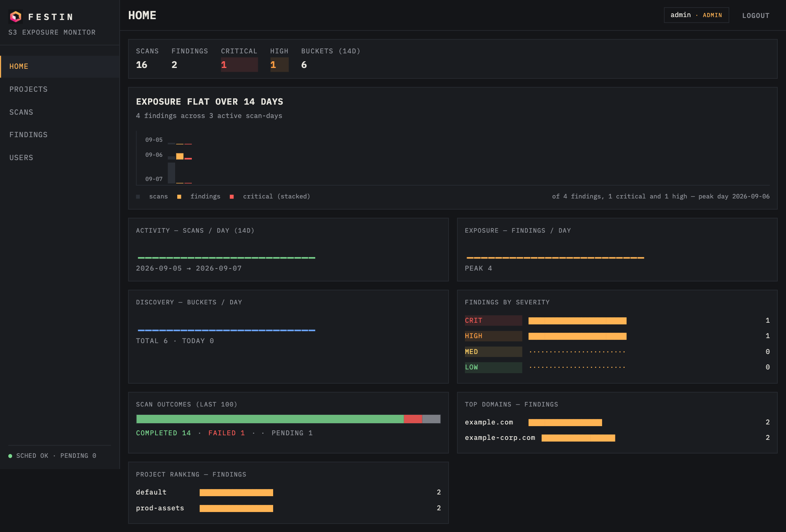This screenshot has width=786, height=532.
Task: Click the default project findings bar
Action: [236, 493]
